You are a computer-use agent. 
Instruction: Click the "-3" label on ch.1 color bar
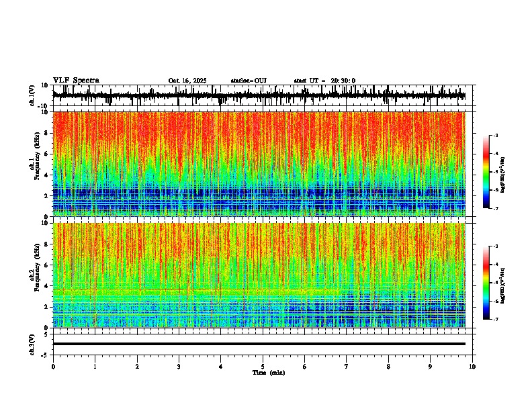[x=496, y=136]
